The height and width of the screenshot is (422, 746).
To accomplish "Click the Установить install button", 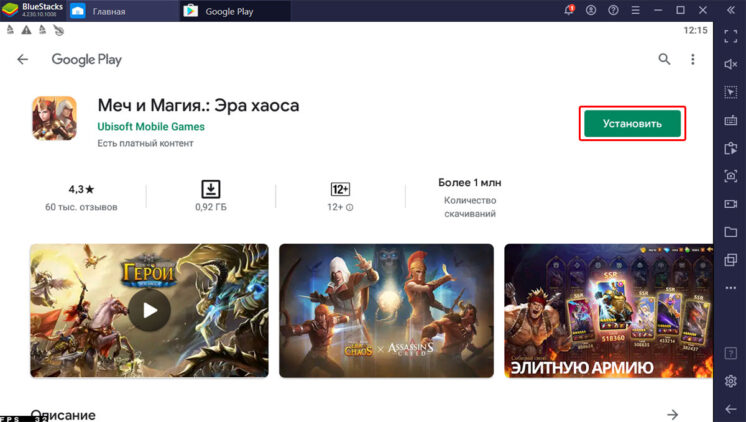I will pyautogui.click(x=632, y=124).
